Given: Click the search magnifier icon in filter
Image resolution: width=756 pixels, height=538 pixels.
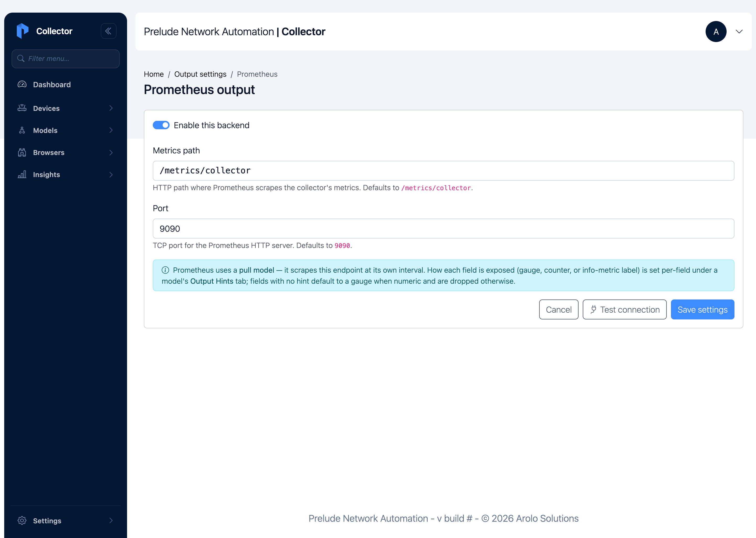Looking at the screenshot, I should [21, 59].
